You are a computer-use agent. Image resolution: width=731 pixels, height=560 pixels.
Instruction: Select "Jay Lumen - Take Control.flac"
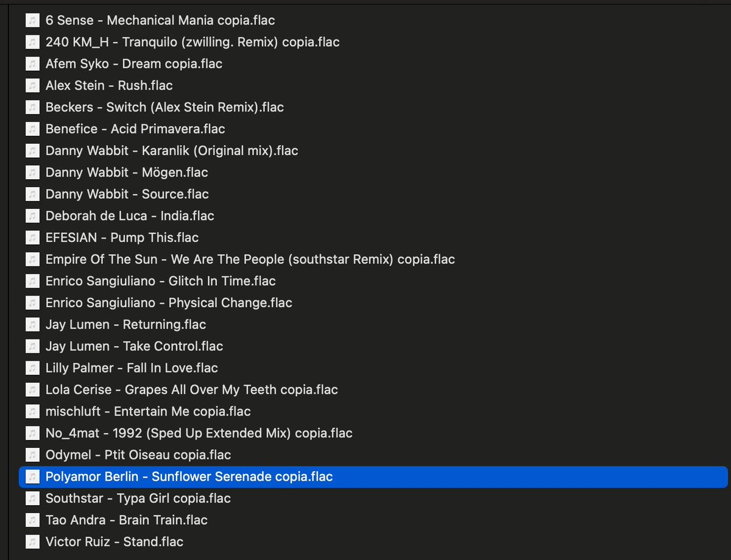135,346
